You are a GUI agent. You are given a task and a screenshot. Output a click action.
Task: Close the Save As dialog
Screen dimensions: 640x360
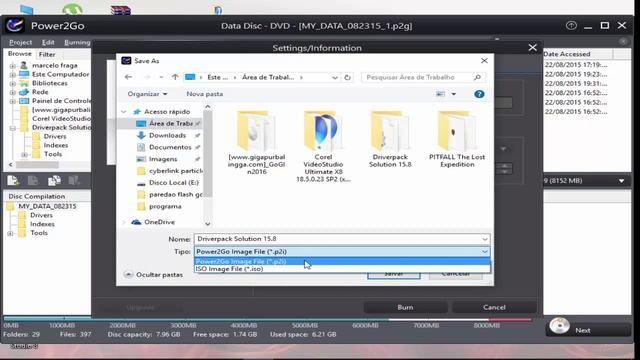pyautogui.click(x=484, y=61)
